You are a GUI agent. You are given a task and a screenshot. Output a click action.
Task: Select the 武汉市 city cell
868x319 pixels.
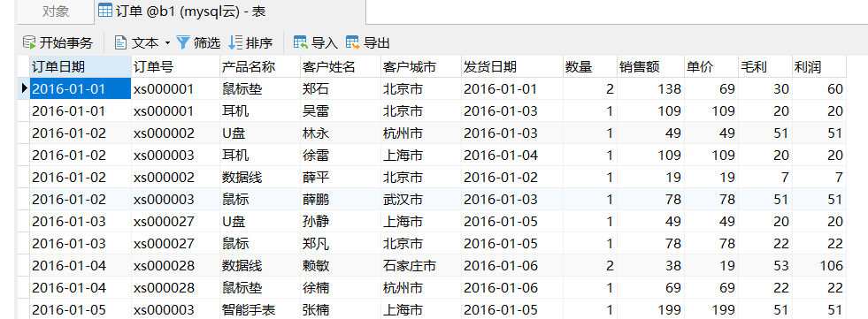(421, 200)
